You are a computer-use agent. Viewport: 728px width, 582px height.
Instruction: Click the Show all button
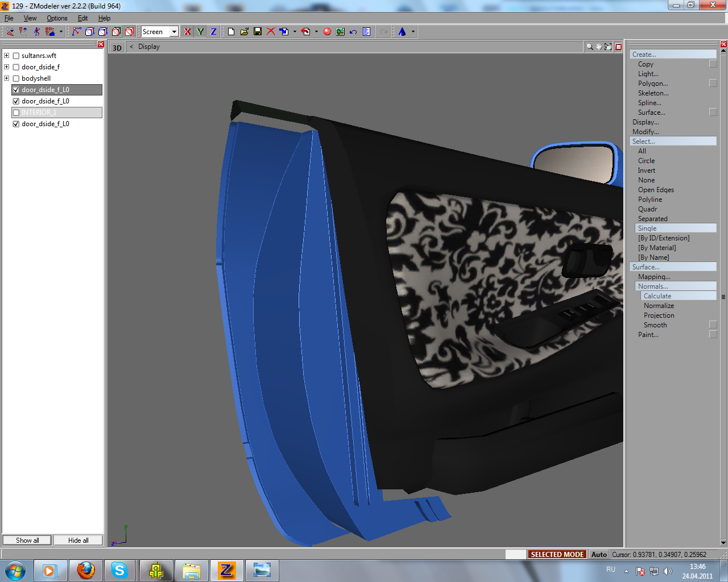pos(27,541)
